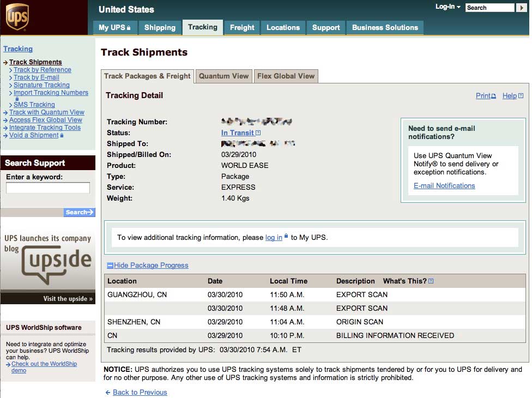Click the Date column header
Viewport: 532px width, 398px height.
[215, 281]
